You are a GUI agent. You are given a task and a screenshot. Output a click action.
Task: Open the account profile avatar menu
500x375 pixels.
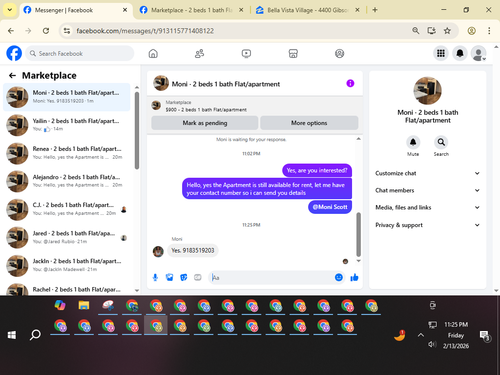click(478, 53)
